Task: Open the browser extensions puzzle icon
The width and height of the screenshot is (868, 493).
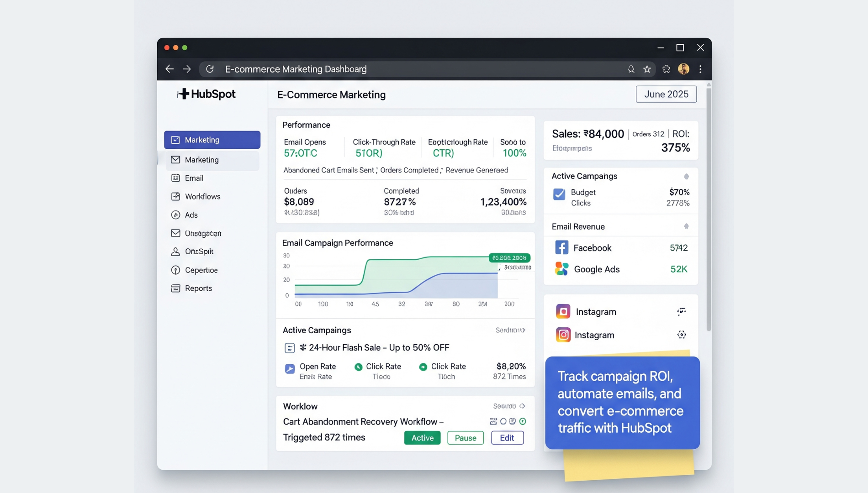Action: 666,69
